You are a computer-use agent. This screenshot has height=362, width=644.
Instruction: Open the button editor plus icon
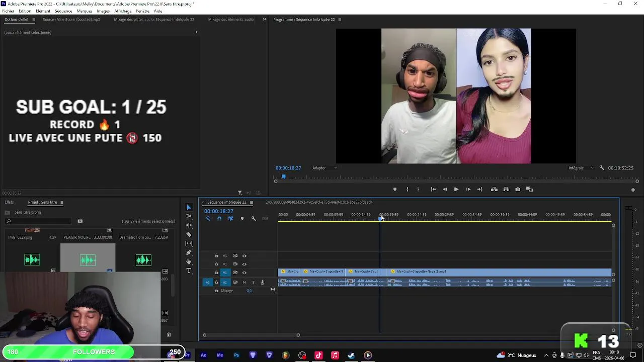pos(633,190)
